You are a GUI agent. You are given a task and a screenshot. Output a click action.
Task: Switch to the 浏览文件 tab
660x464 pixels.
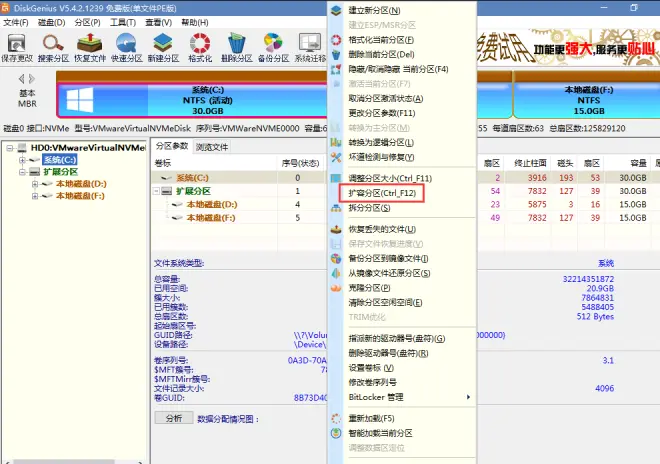212,147
